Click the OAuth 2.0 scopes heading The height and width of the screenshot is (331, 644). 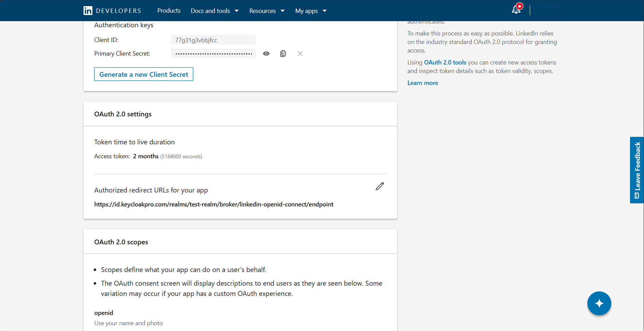pyautogui.click(x=121, y=242)
